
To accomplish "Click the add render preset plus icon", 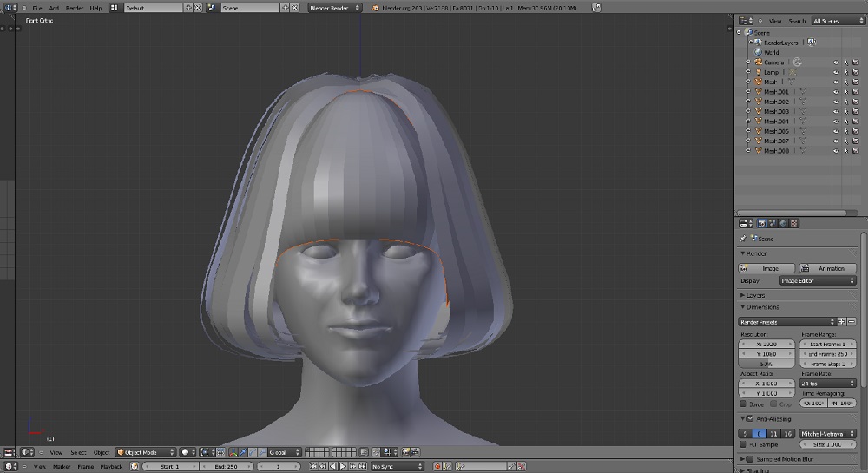I will pos(842,322).
